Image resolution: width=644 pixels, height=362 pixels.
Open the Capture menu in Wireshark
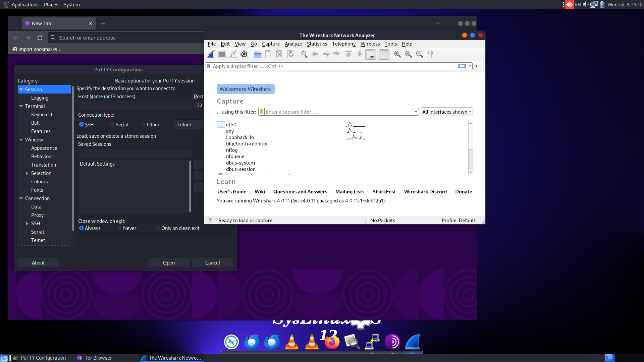pyautogui.click(x=271, y=44)
